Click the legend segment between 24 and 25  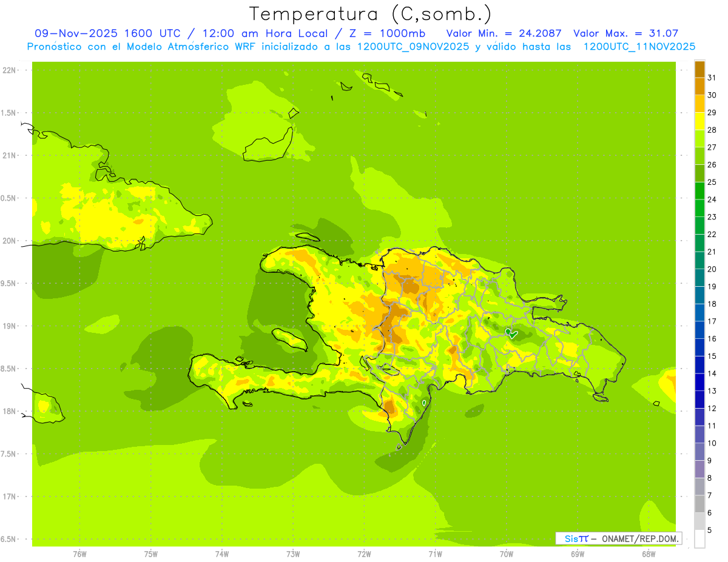699,190
